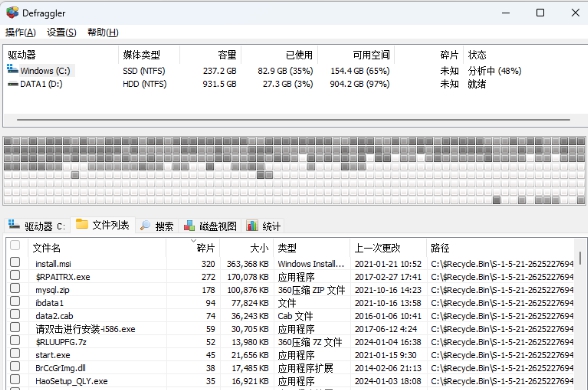Viewport: 588px width, 390px height.
Task: Click the 363,368 KB size value
Action: tap(248, 264)
